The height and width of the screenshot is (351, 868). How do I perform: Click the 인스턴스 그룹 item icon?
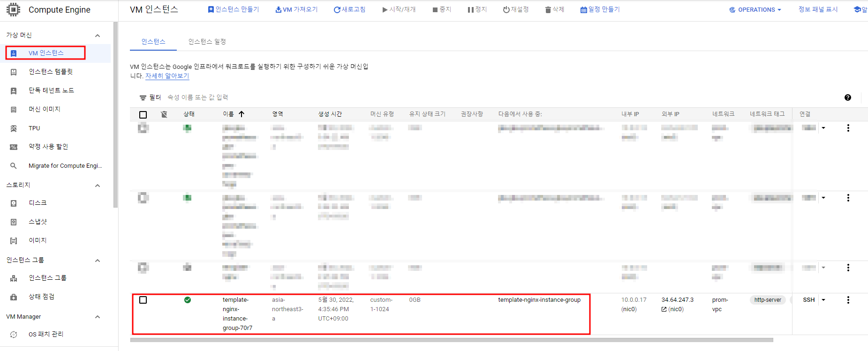[x=14, y=278]
